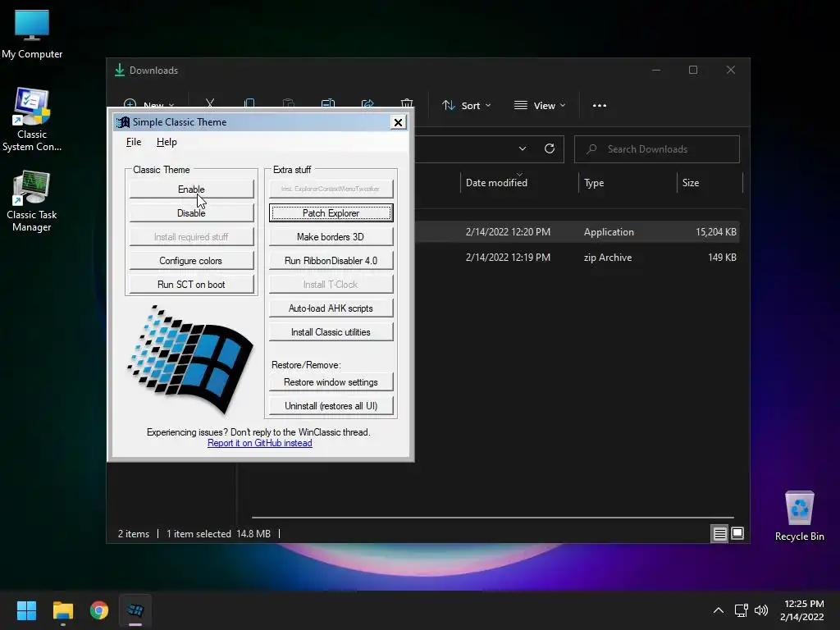Switch to large thumbnails view icon
Screen dimensions: 840x630
pos(737,533)
